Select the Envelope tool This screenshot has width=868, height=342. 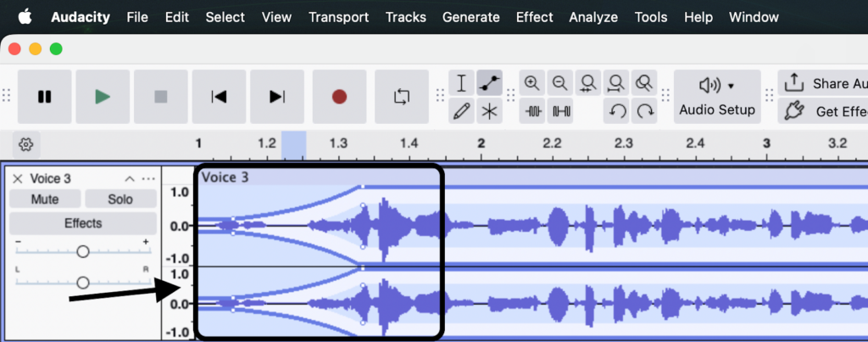[x=488, y=83]
